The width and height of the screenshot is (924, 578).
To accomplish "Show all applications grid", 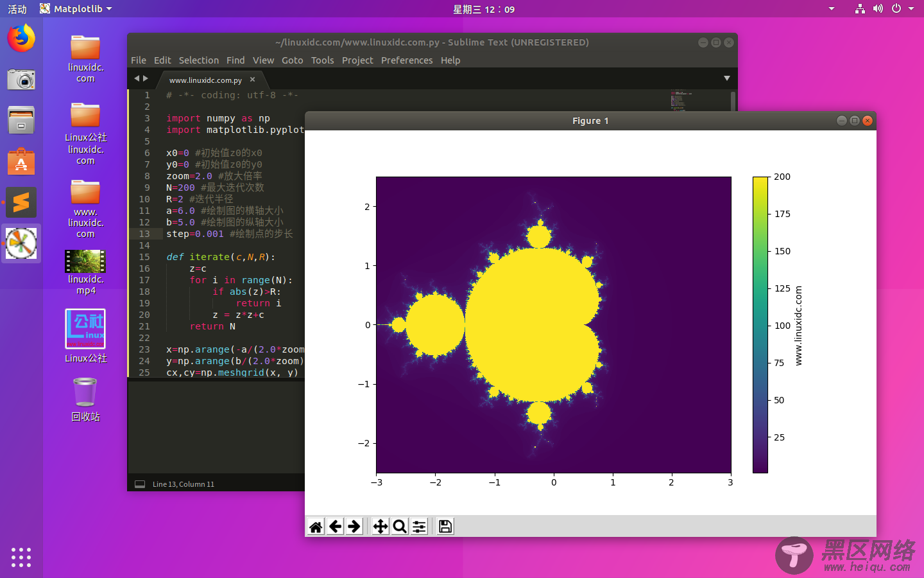I will pos(21,557).
